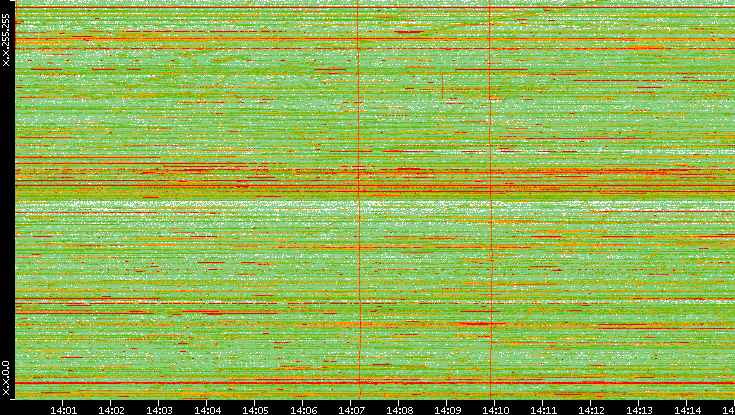Select the 14:03 tick label
This screenshot has height=415, width=735.
159,410
